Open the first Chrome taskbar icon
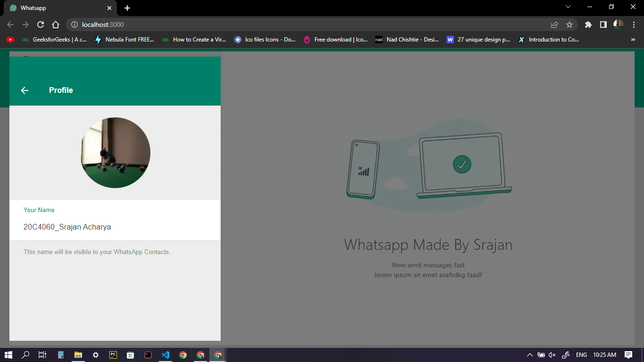 pyautogui.click(x=183, y=355)
